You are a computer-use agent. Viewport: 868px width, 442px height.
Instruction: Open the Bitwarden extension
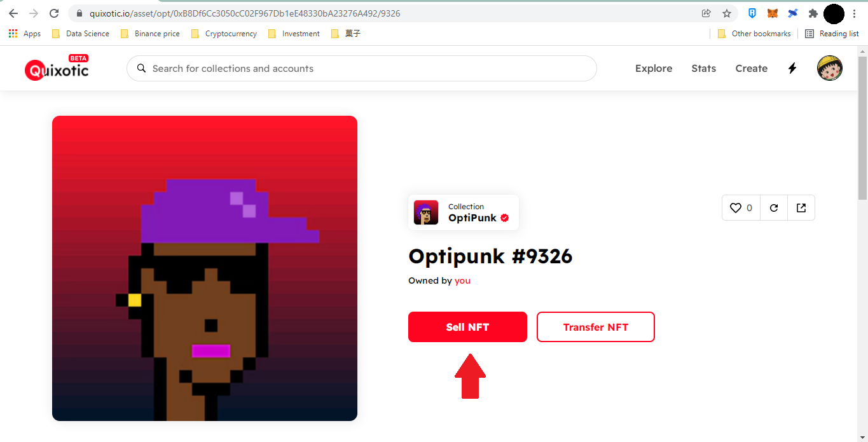pyautogui.click(x=752, y=13)
